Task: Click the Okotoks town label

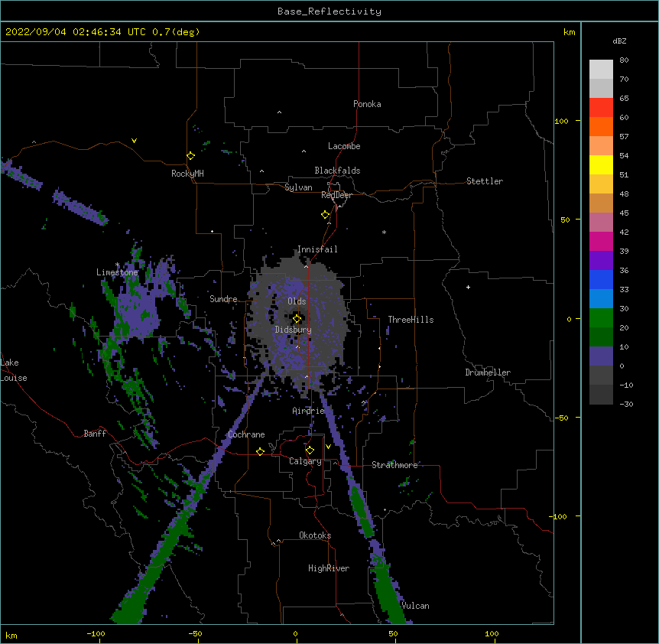Action: click(315, 535)
